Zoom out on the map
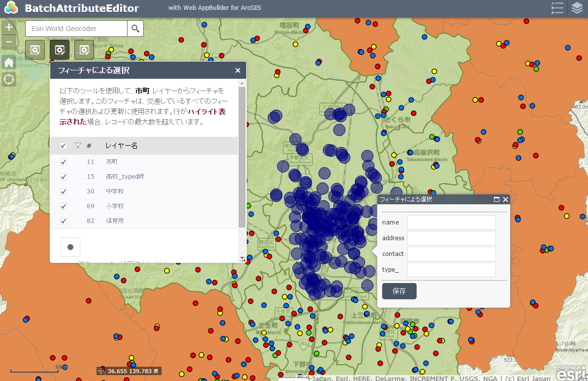This screenshot has width=588, height=381. pyautogui.click(x=9, y=42)
